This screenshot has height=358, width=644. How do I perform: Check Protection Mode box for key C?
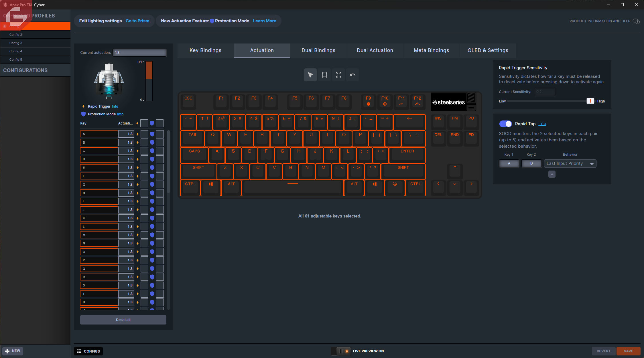[160, 151]
